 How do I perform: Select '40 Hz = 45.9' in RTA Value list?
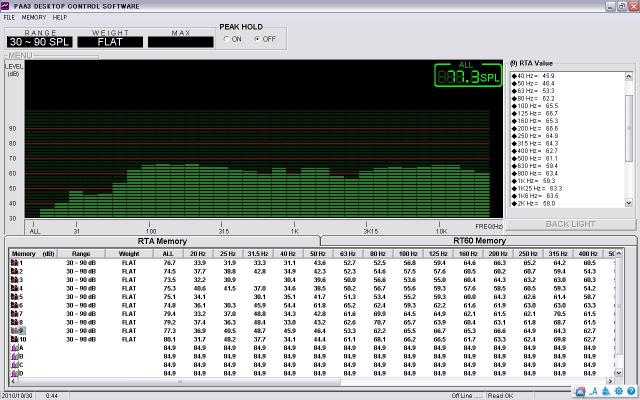pyautogui.click(x=533, y=76)
